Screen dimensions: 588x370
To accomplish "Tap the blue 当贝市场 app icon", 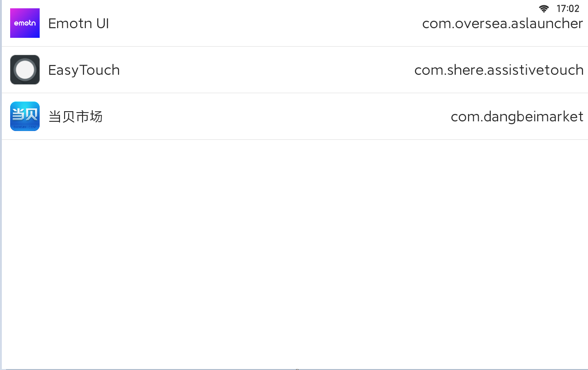I will (25, 116).
